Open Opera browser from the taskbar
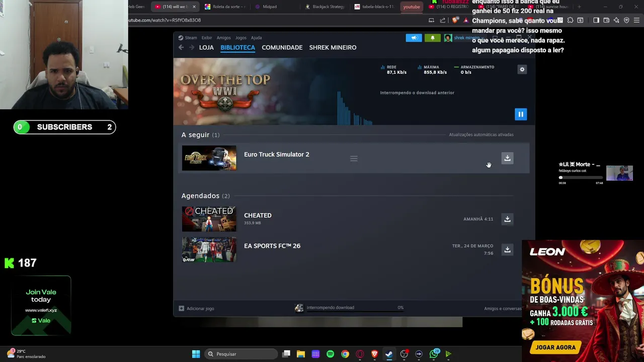The height and width of the screenshot is (362, 644). 360,354
